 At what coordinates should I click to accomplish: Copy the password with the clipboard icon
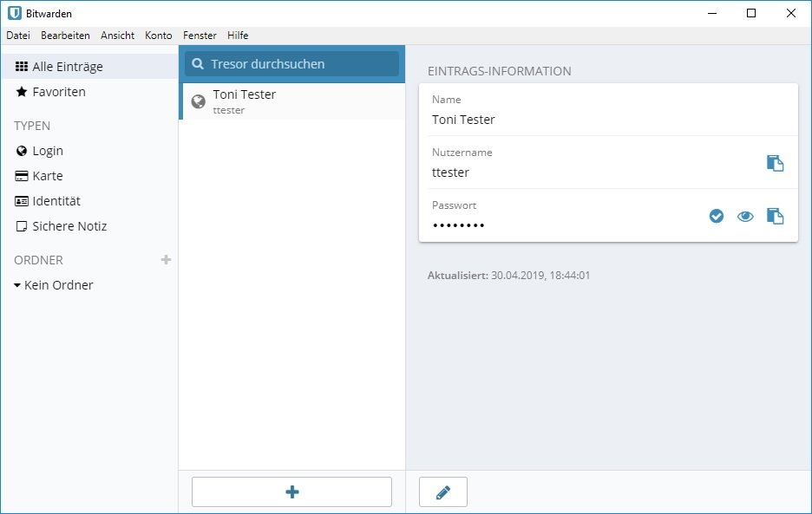pyautogui.click(x=775, y=216)
